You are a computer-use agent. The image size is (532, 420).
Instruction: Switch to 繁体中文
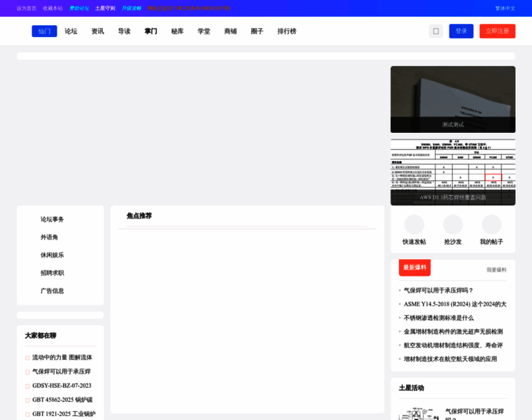point(505,8)
